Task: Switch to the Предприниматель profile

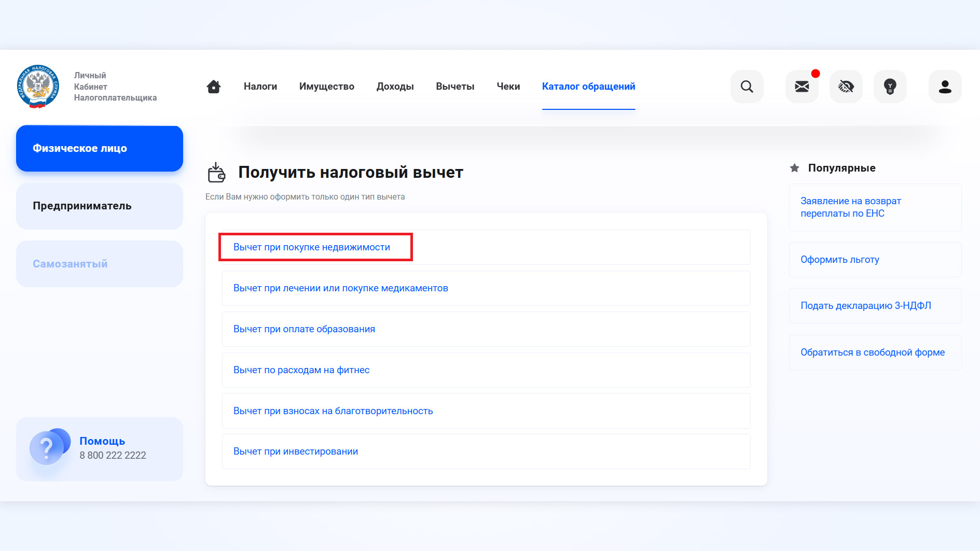Action: [x=100, y=206]
